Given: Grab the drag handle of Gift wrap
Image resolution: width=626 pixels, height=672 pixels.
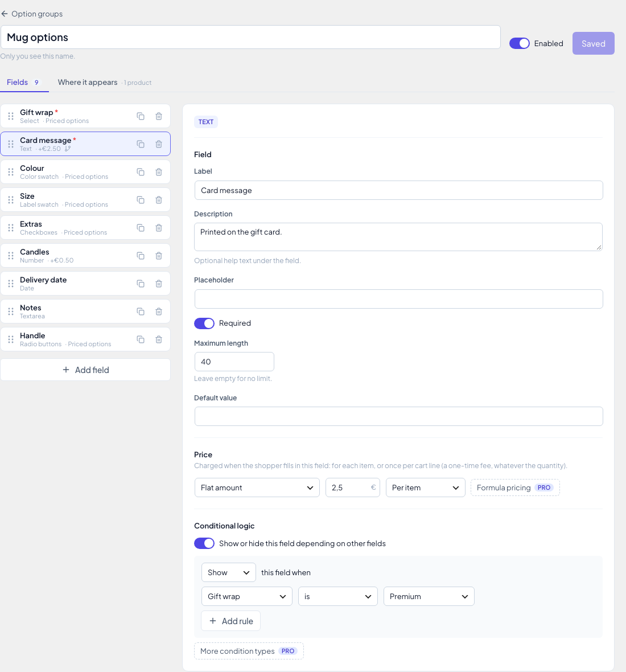Looking at the screenshot, I should click(11, 116).
